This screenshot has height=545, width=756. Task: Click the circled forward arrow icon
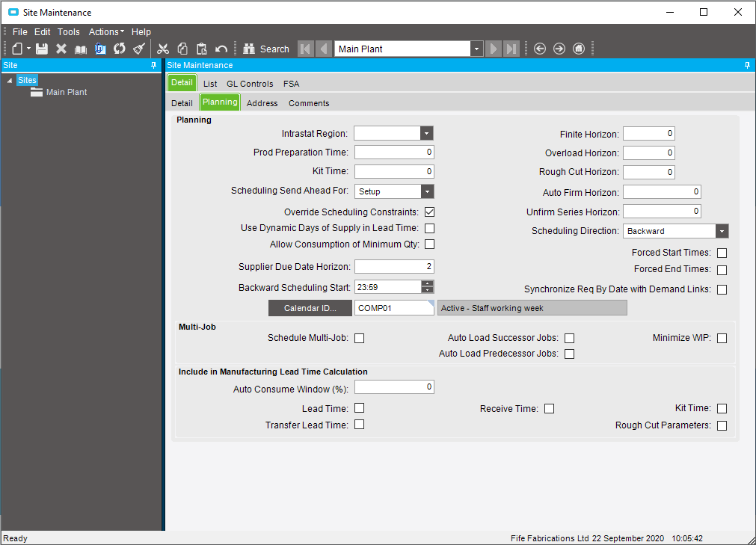click(559, 49)
